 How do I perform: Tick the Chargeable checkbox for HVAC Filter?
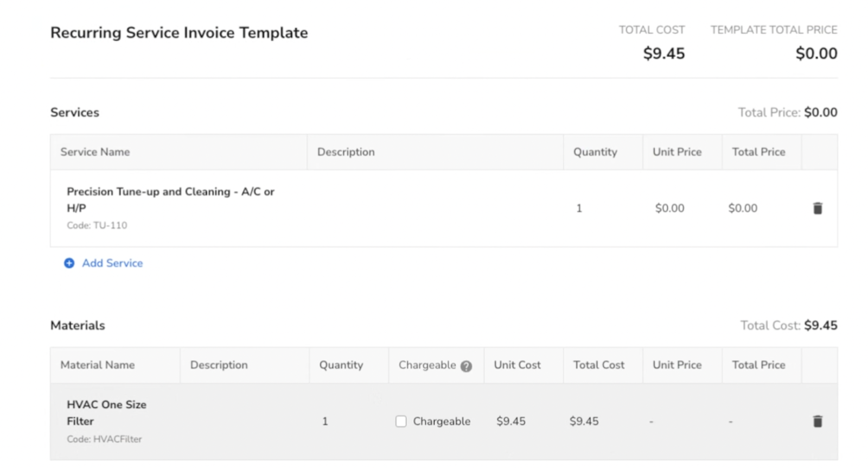point(401,421)
